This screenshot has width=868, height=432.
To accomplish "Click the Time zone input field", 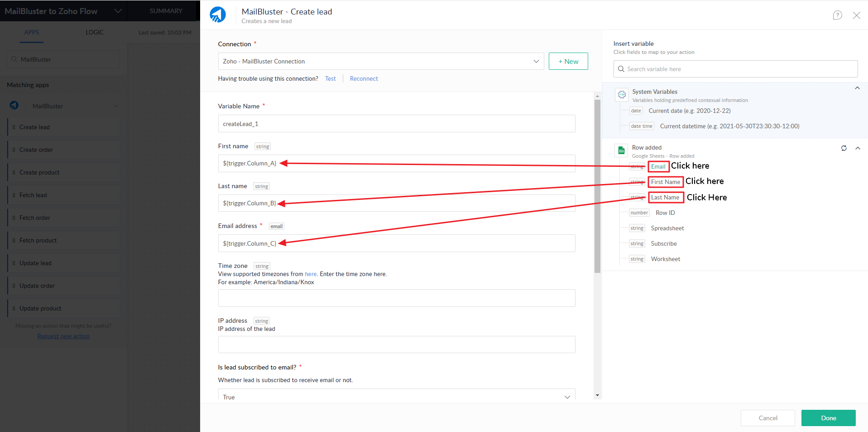I will pyautogui.click(x=396, y=298).
